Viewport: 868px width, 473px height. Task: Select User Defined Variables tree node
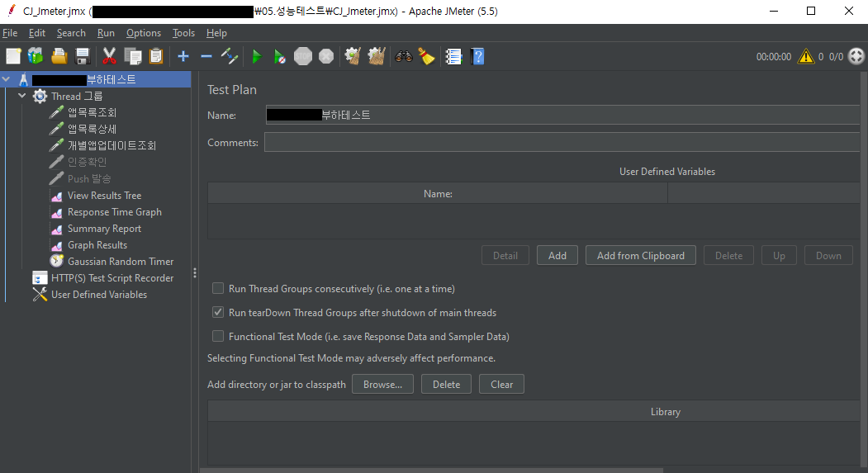[99, 295]
